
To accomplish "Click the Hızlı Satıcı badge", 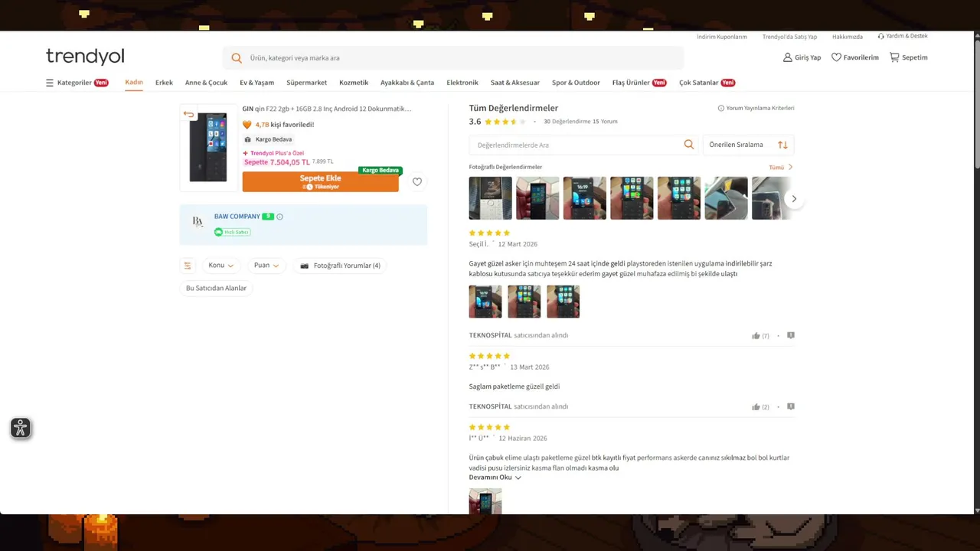I will click(232, 232).
